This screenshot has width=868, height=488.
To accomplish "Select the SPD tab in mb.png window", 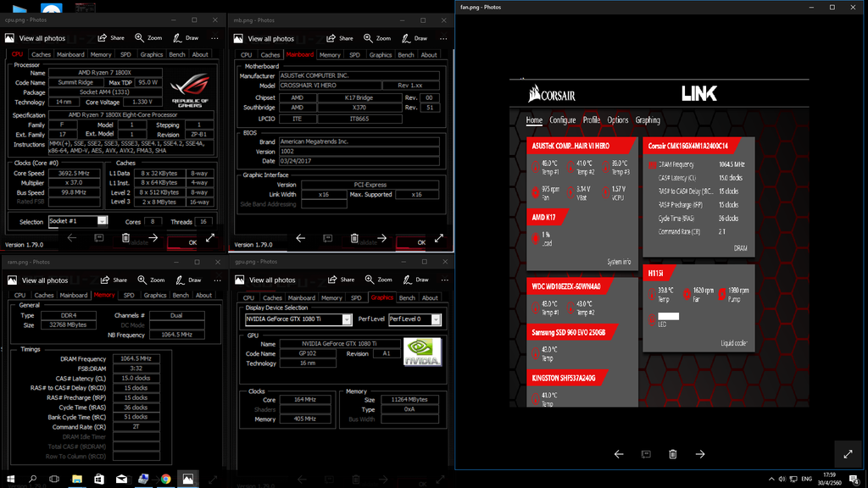I will click(355, 55).
